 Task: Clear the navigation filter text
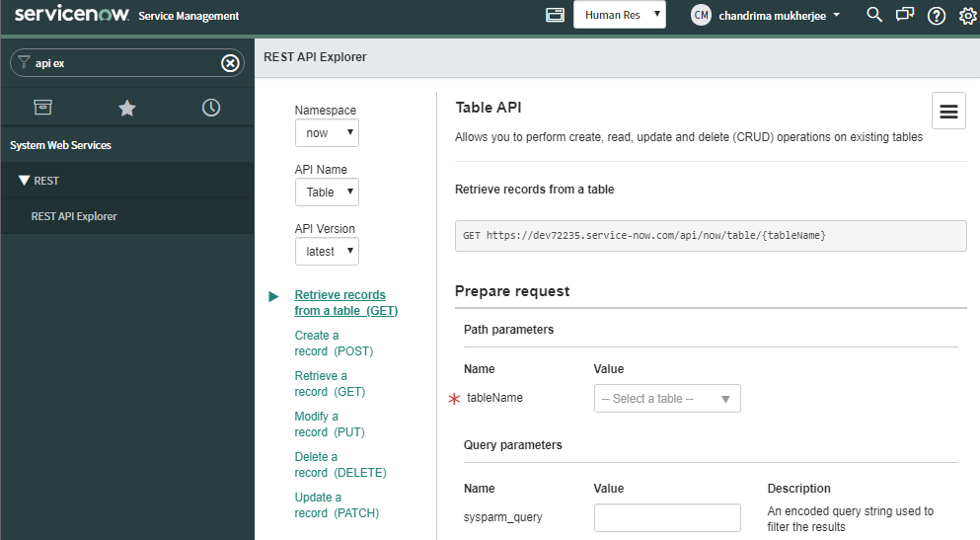tap(230, 63)
